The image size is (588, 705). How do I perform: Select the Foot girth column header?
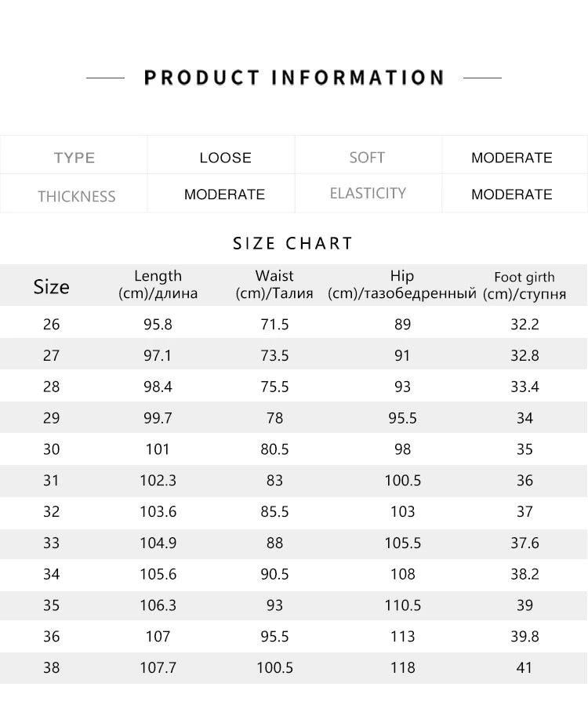coord(524,285)
